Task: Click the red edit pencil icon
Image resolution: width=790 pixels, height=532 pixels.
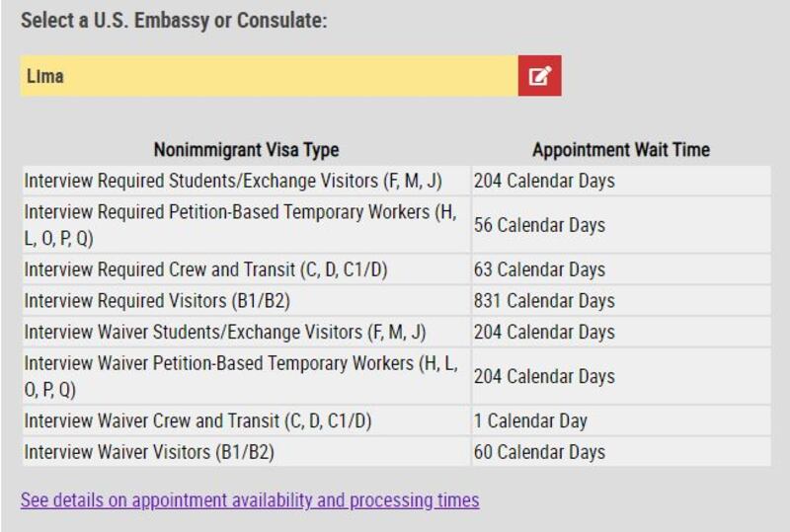Action: (x=539, y=76)
